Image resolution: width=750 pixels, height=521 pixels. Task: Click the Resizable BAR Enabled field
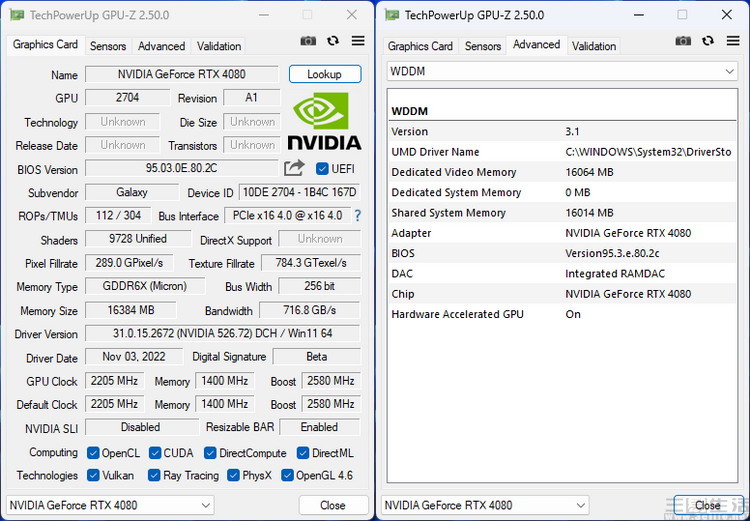tap(320, 427)
